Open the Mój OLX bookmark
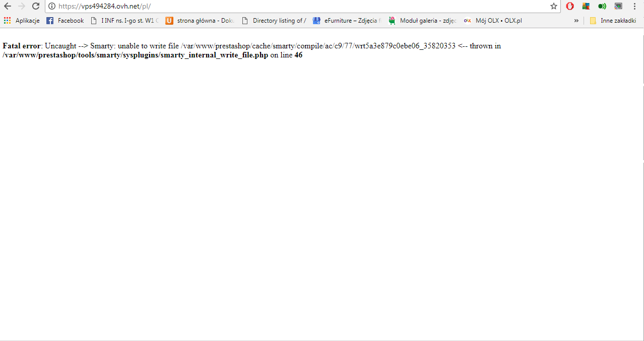 click(x=493, y=21)
